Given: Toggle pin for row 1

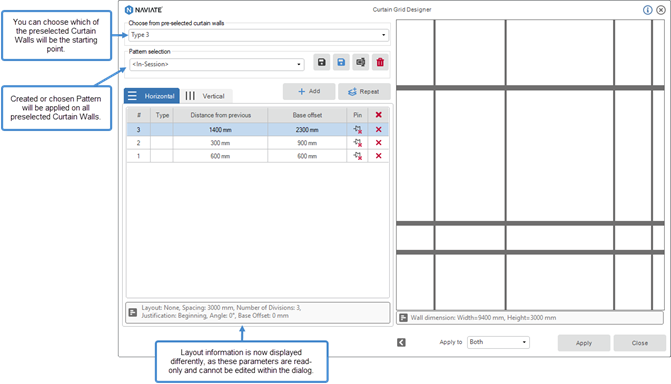Looking at the screenshot, I should (x=358, y=156).
